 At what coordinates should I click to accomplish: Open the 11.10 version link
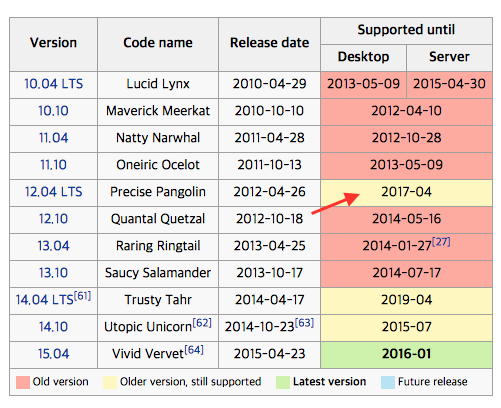(x=53, y=165)
